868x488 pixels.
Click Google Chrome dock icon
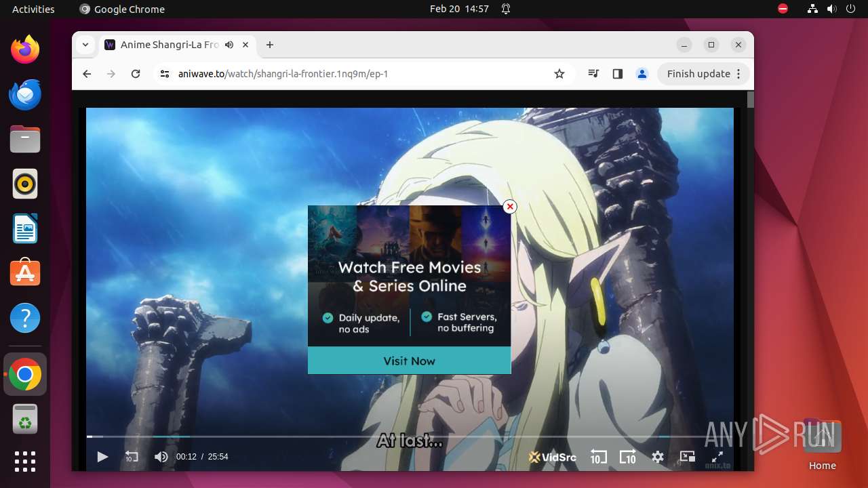pos(25,374)
